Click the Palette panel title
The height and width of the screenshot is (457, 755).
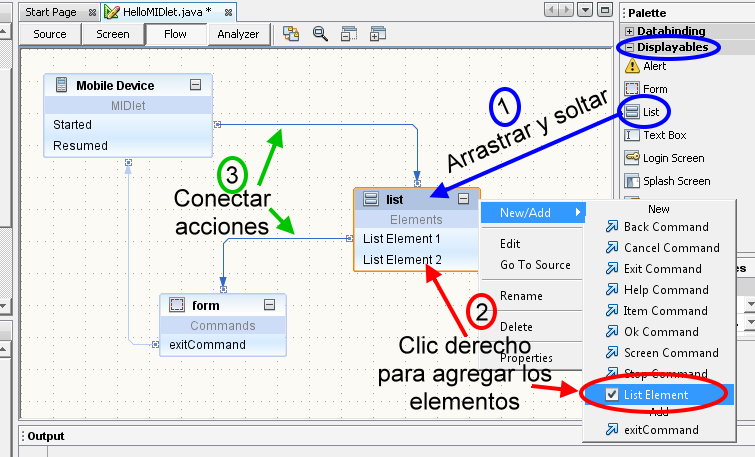[x=647, y=13]
